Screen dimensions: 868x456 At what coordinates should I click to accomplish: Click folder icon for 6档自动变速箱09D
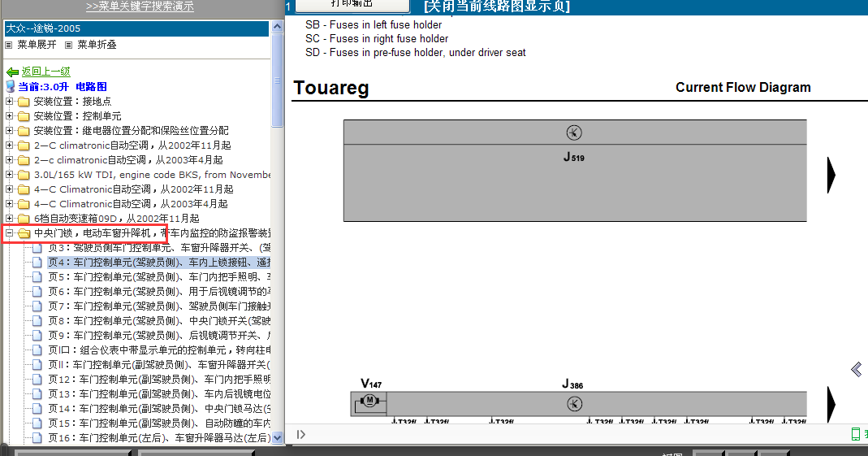(x=24, y=219)
